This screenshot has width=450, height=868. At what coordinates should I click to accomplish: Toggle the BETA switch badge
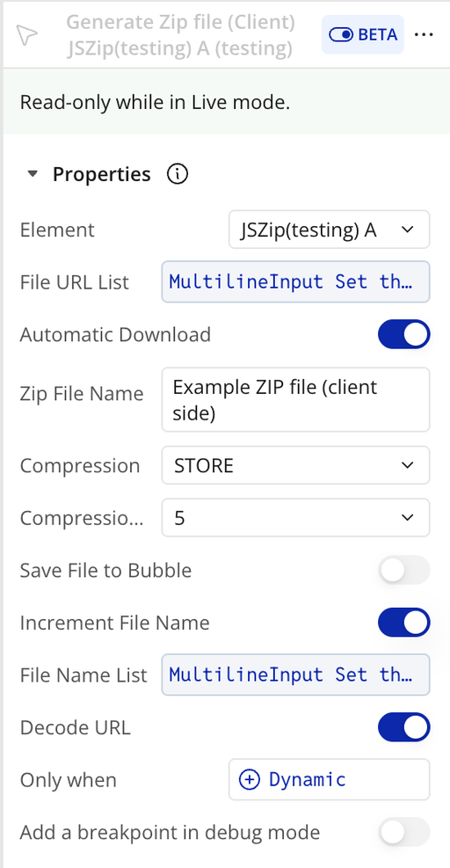point(362,35)
